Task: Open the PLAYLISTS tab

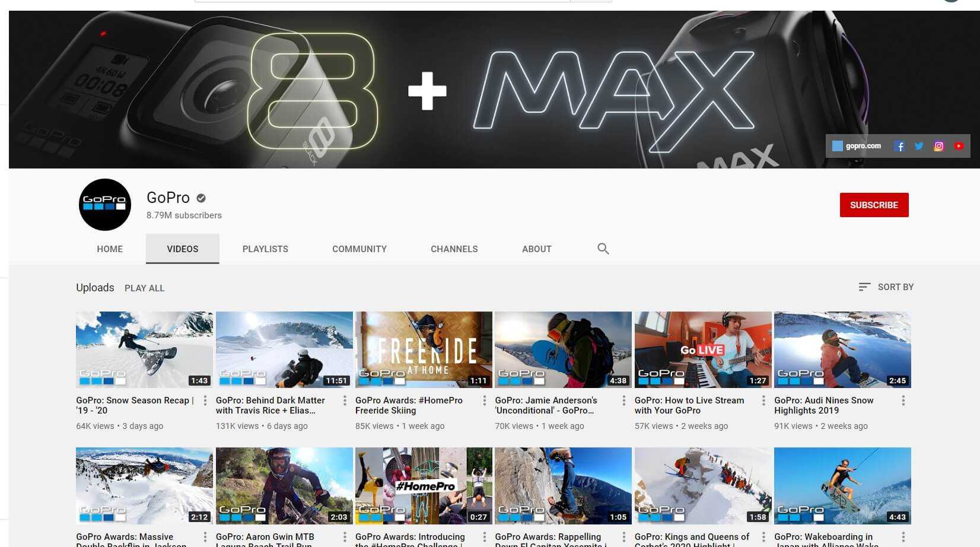Action: click(265, 249)
